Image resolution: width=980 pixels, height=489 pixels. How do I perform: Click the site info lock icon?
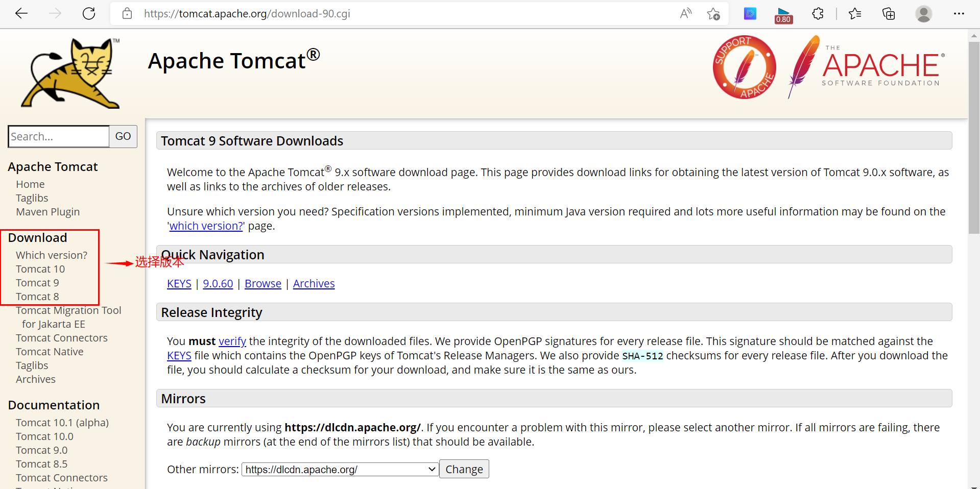coord(127,14)
